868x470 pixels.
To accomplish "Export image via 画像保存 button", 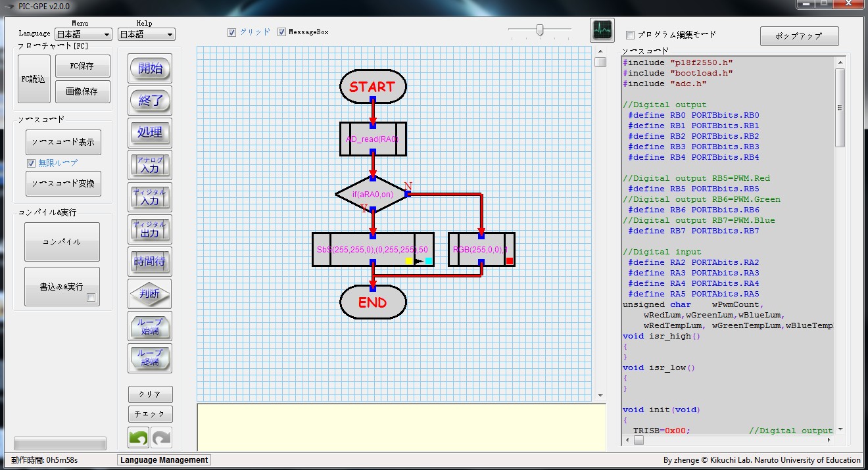I will click(x=82, y=92).
